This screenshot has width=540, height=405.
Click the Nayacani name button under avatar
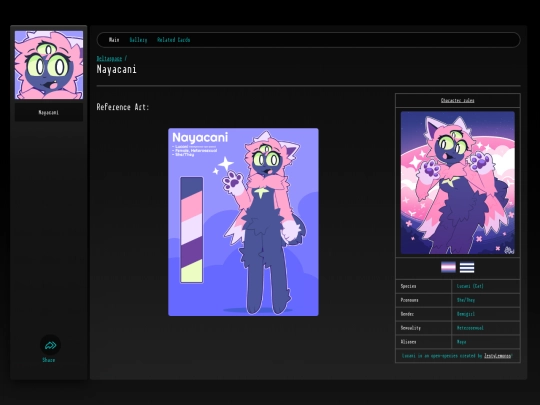(x=49, y=112)
